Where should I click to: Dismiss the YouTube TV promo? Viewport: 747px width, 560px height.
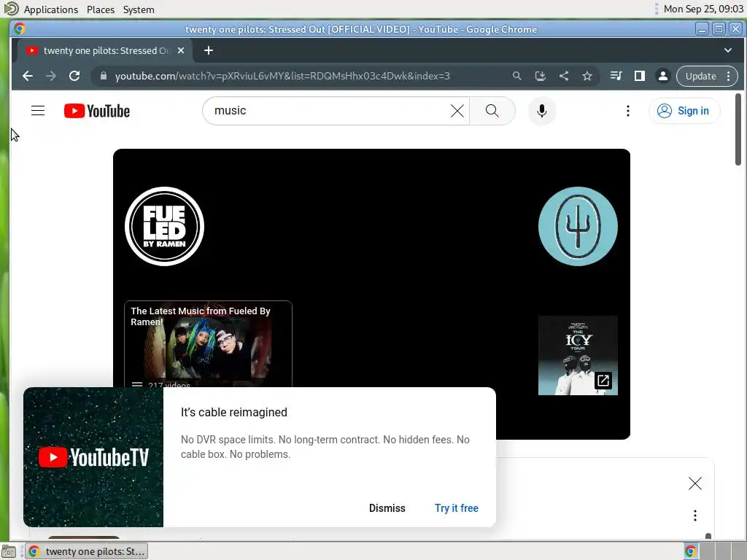click(x=387, y=508)
